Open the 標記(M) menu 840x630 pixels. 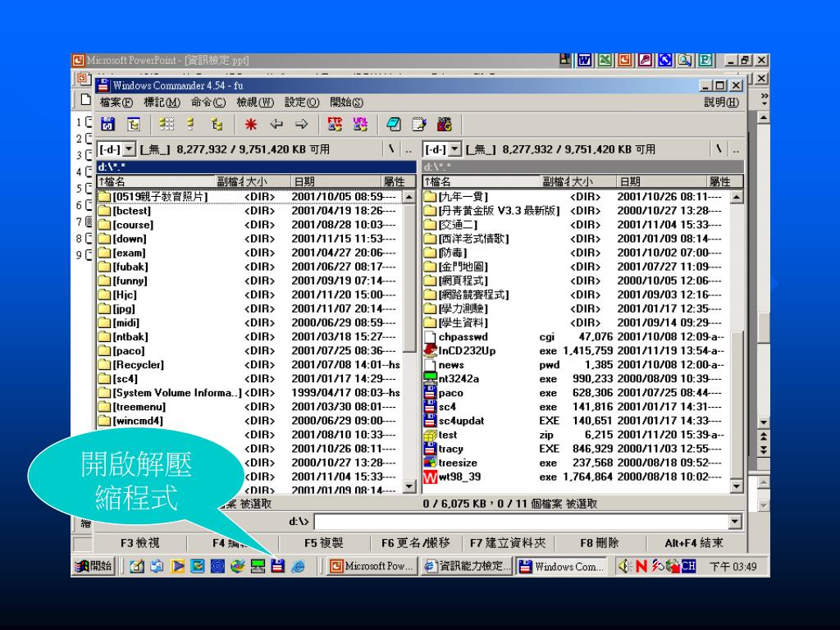click(162, 103)
